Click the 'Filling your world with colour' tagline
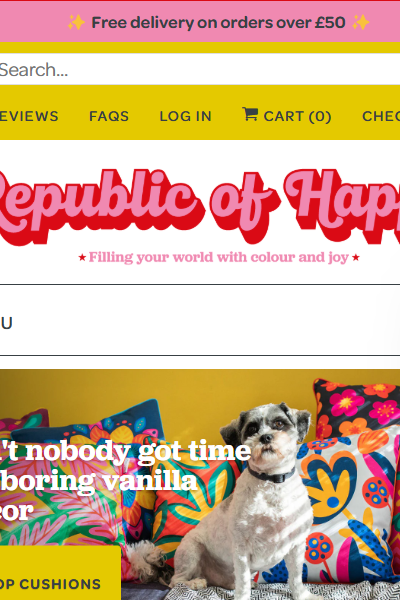 219,258
